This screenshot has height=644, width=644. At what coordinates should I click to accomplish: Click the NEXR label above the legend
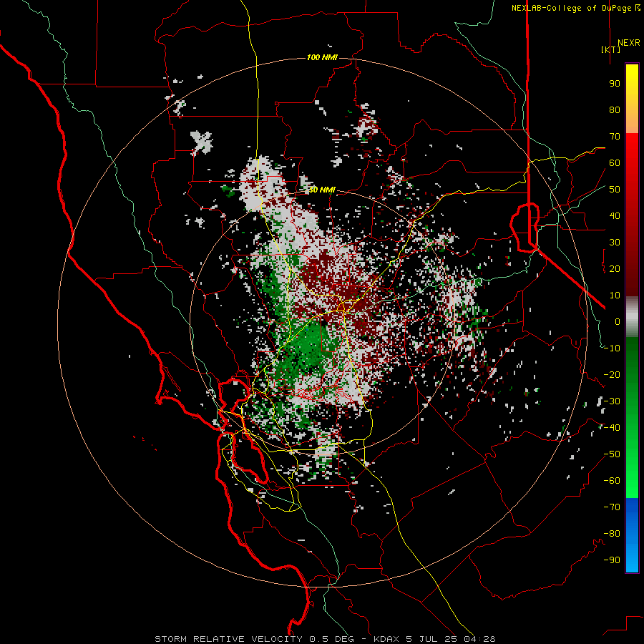pos(628,43)
